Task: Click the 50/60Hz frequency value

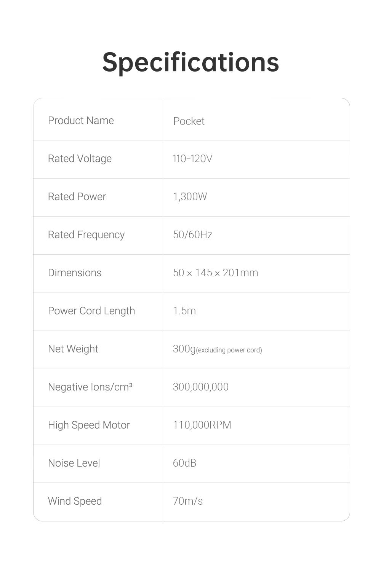Action: [x=192, y=235]
